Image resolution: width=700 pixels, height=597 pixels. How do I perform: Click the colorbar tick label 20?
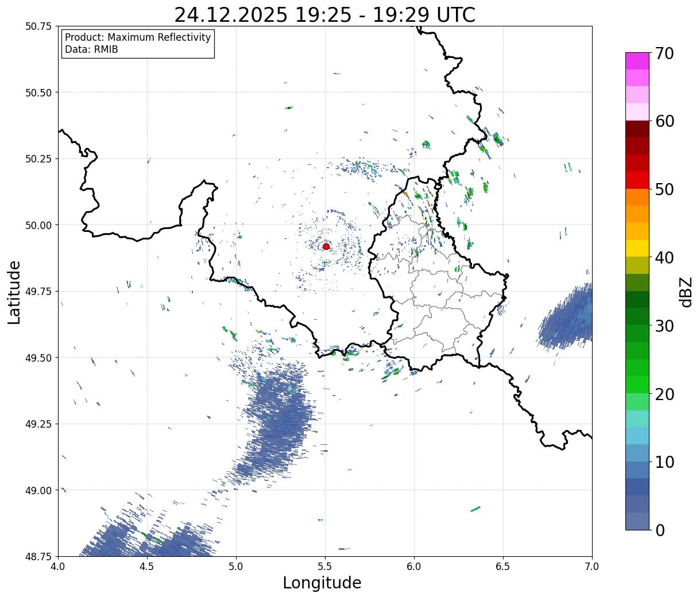click(664, 394)
